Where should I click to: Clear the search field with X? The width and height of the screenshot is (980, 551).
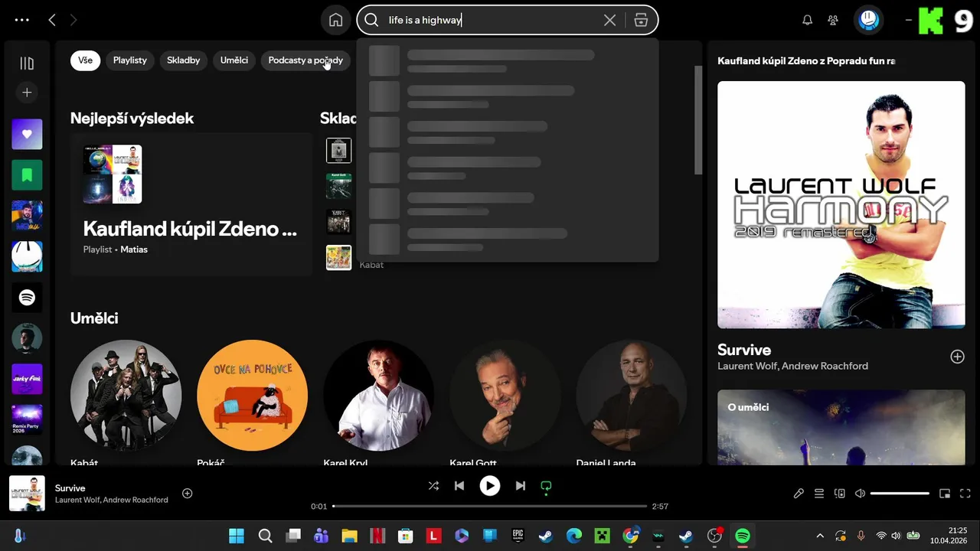point(609,20)
